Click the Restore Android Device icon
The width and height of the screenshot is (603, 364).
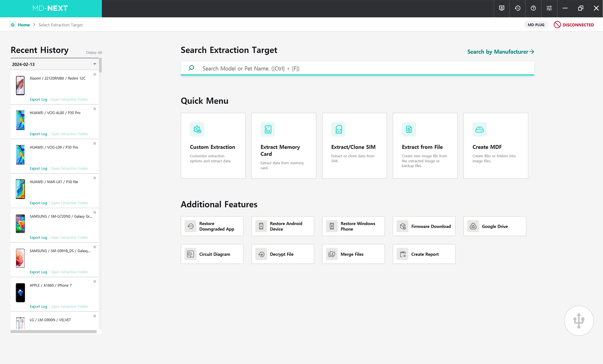coord(261,226)
